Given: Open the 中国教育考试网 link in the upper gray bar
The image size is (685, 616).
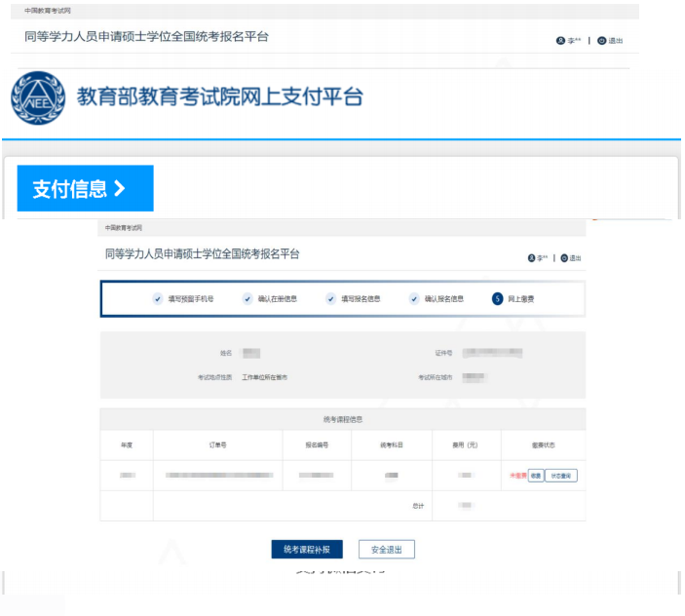Looking at the screenshot, I should coord(48,11).
